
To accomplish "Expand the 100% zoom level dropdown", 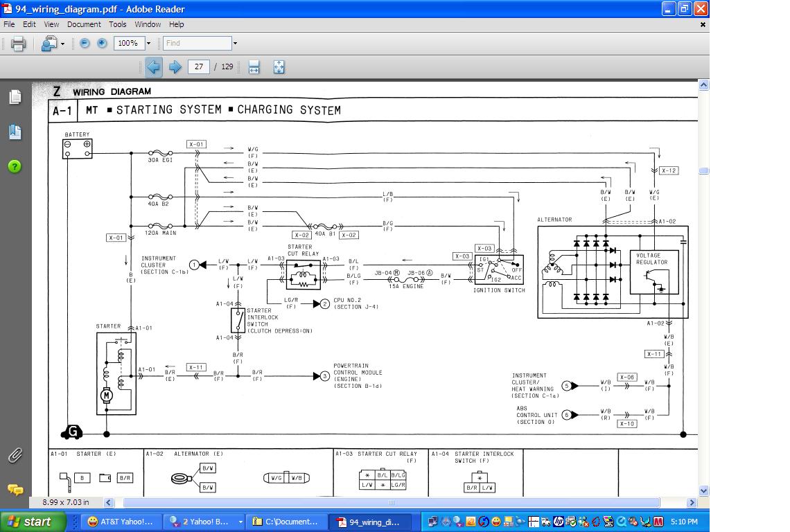I will click(148, 43).
